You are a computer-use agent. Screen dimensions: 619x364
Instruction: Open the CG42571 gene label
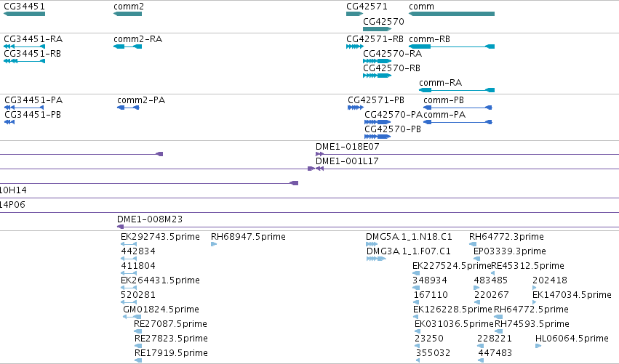[367, 7]
